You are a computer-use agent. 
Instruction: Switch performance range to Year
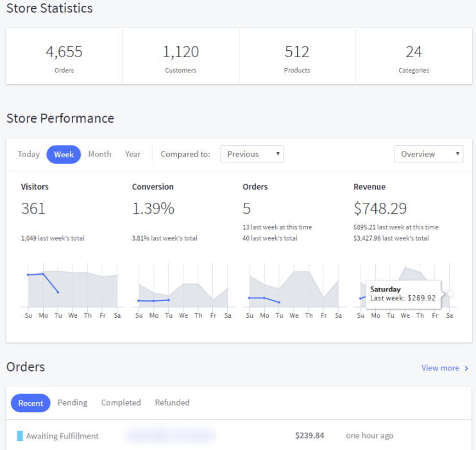133,154
